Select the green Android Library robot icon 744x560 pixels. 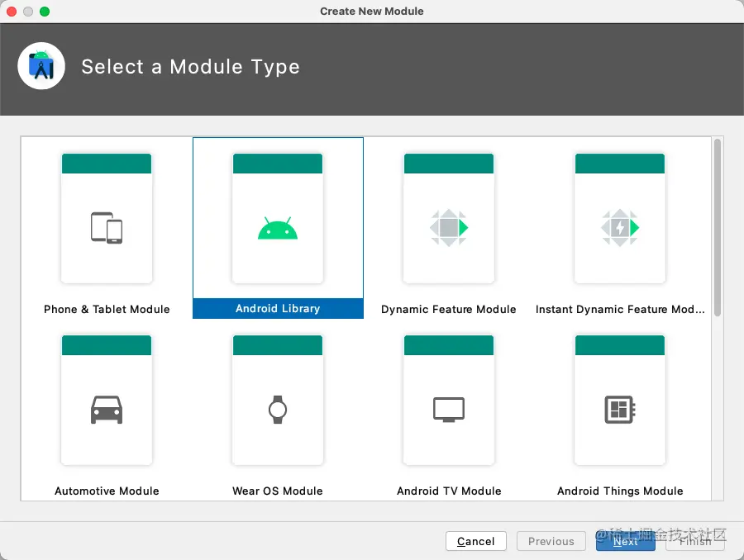pyautogui.click(x=278, y=228)
